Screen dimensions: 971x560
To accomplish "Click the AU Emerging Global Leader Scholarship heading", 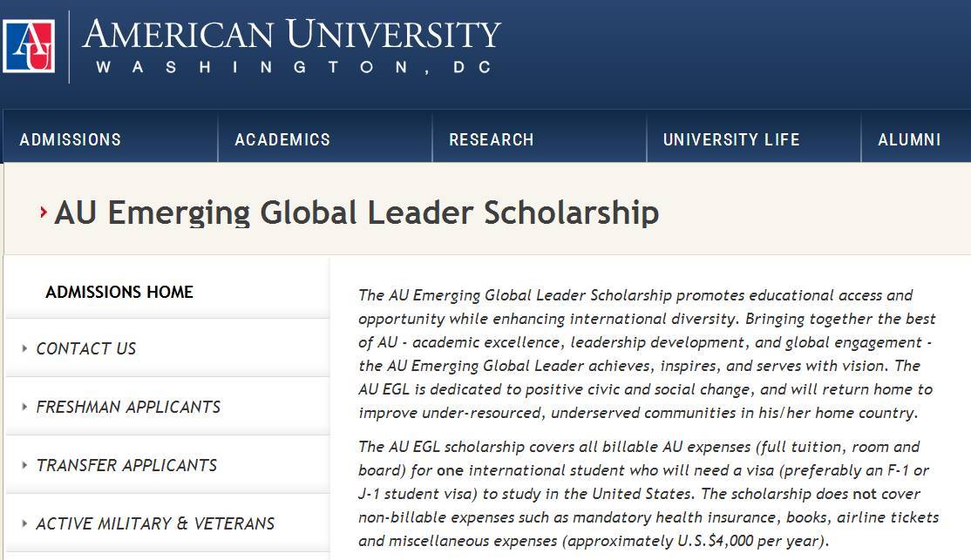I will point(356,213).
